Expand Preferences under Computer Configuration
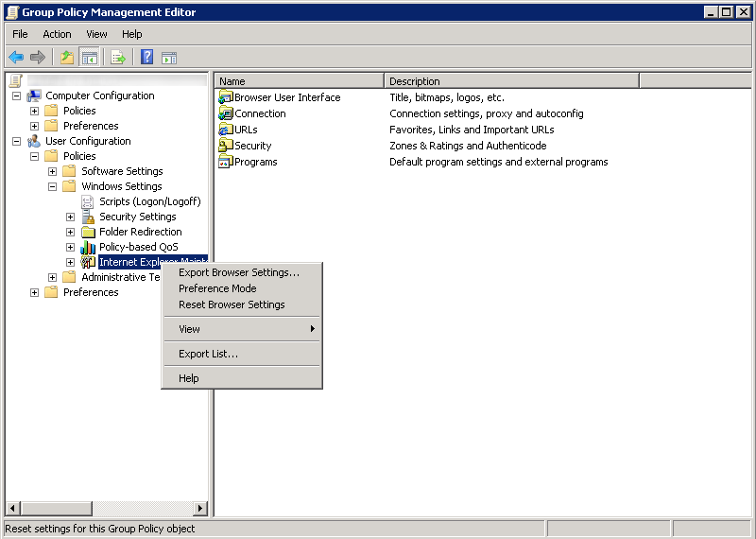Screen dimensions: 756x539 coord(34,126)
